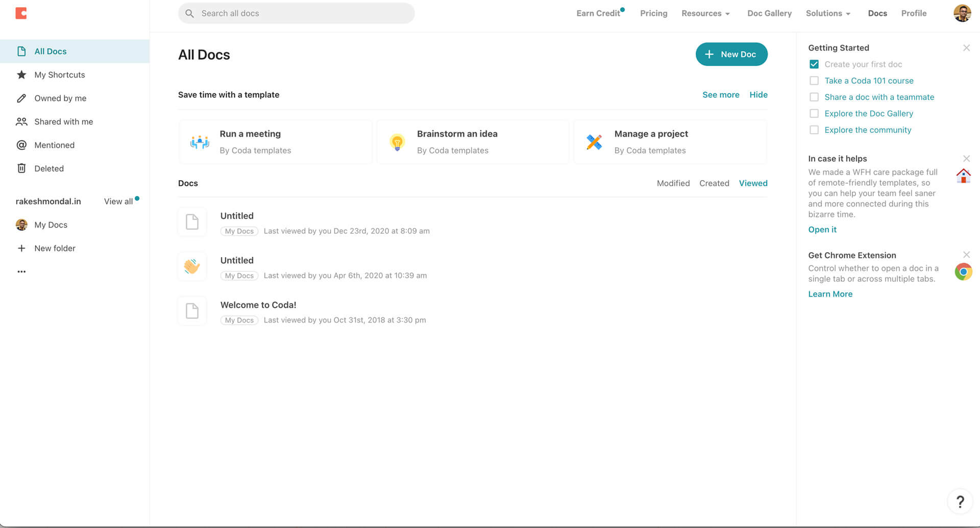Check Explore the Doc Gallery box
This screenshot has width=980, height=528.
tap(814, 113)
